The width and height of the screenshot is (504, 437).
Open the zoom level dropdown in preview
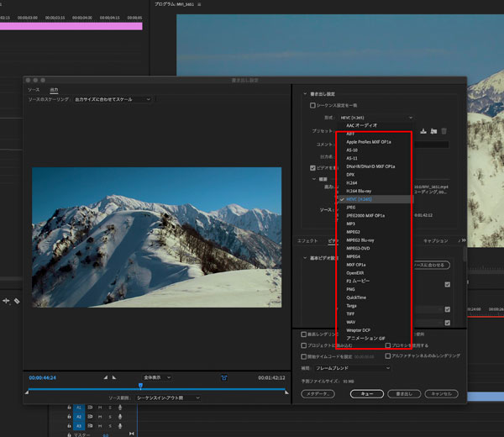(x=157, y=377)
